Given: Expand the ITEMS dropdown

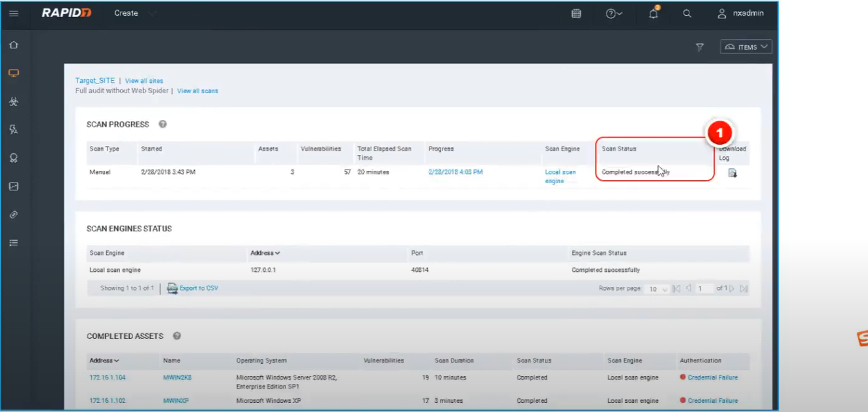Looking at the screenshot, I should pos(746,47).
